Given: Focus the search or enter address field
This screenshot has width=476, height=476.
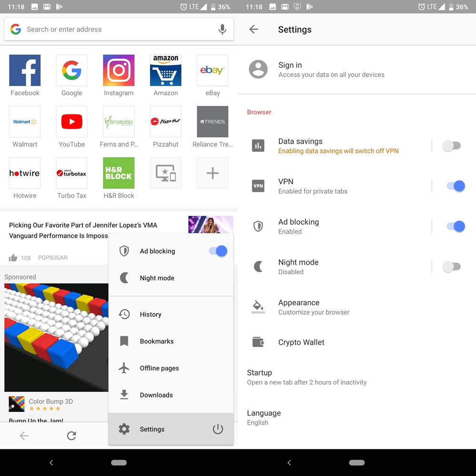Looking at the screenshot, I should pos(114,30).
